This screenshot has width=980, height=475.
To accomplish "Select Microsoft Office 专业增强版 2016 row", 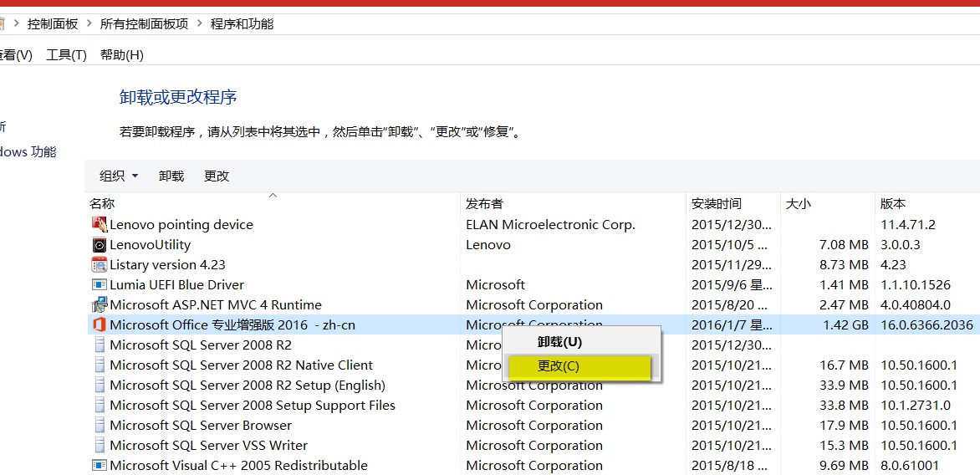I will pos(533,324).
